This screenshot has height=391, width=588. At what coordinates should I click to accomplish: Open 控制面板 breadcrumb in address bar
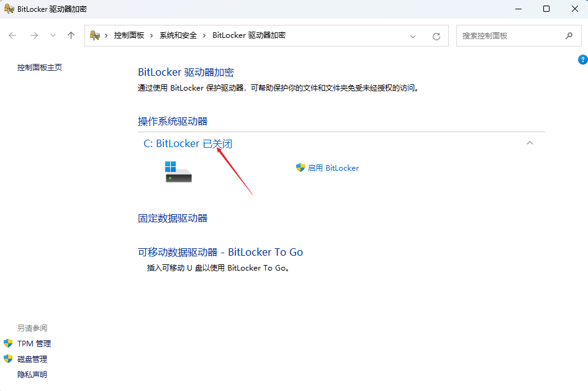click(x=129, y=35)
